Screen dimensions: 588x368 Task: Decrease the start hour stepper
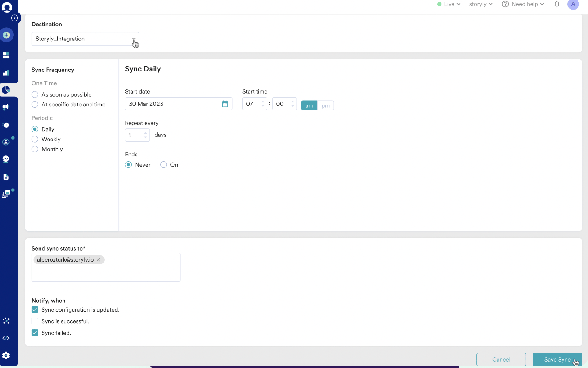263,106
